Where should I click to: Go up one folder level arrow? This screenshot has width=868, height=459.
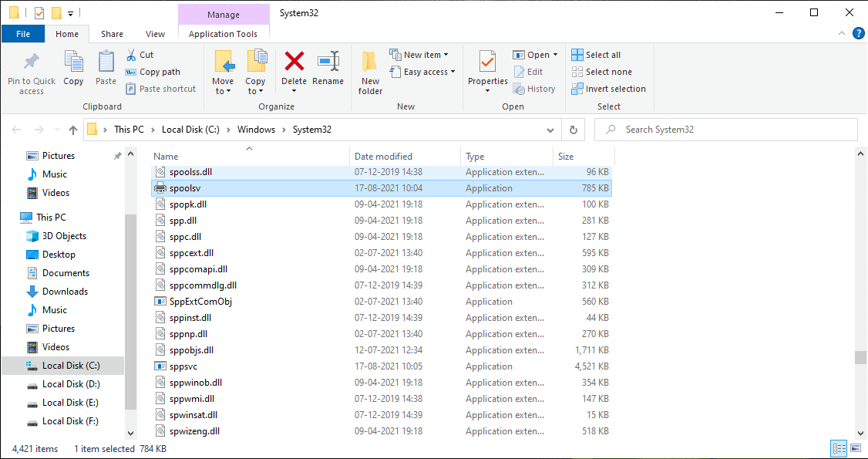[x=73, y=130]
